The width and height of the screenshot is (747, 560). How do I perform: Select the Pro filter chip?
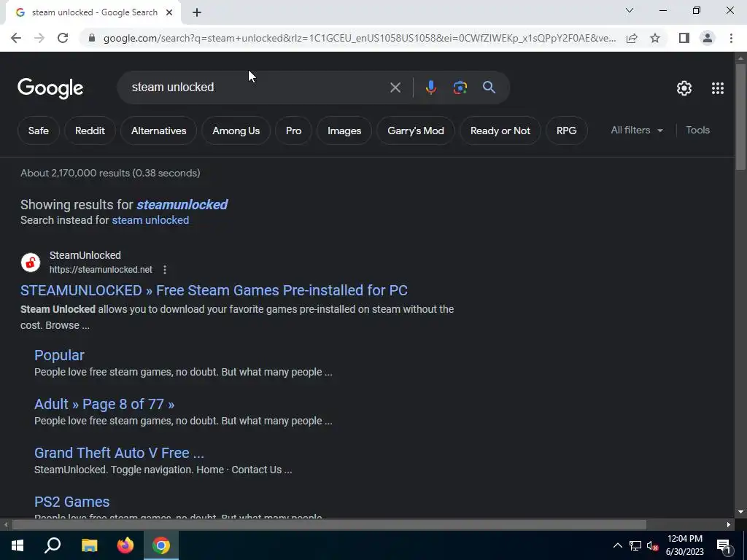point(293,131)
